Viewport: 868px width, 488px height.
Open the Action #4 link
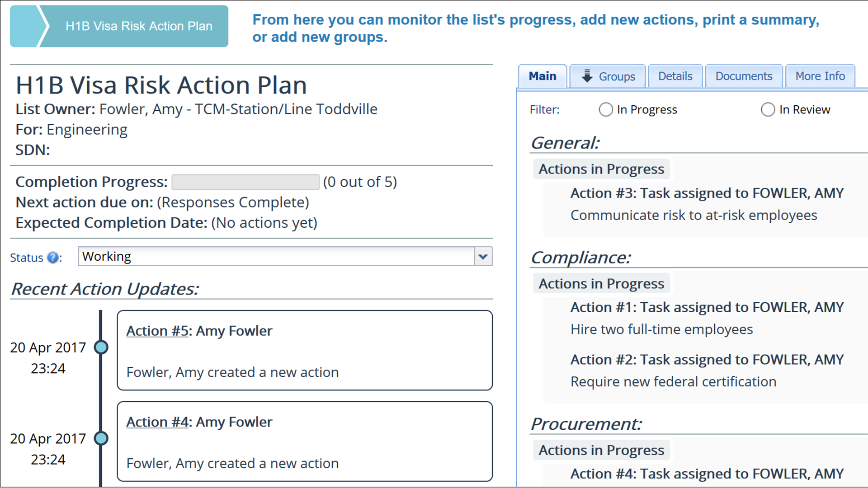click(157, 422)
